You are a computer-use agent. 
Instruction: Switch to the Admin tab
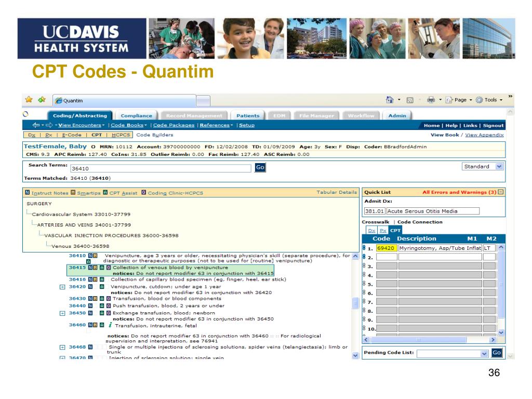397,116
